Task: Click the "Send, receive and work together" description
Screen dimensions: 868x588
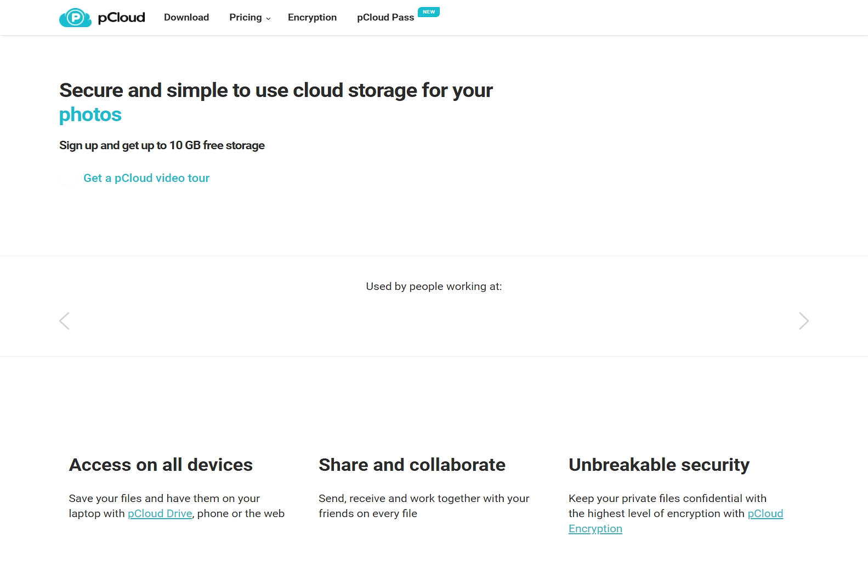Action: pos(424,506)
